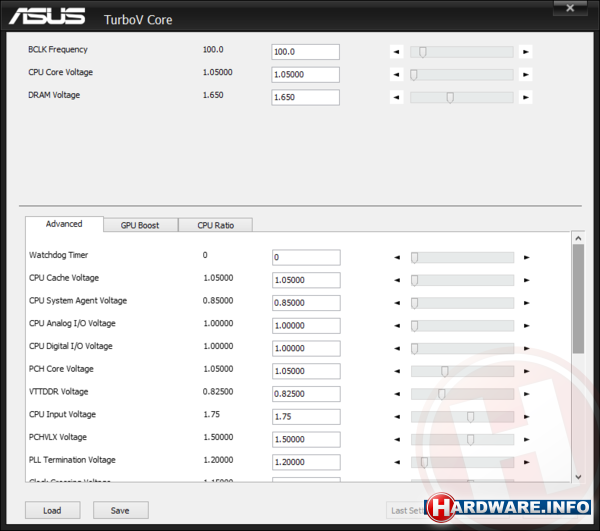Click the Load button
This screenshot has width=600, height=531.
[x=52, y=510]
